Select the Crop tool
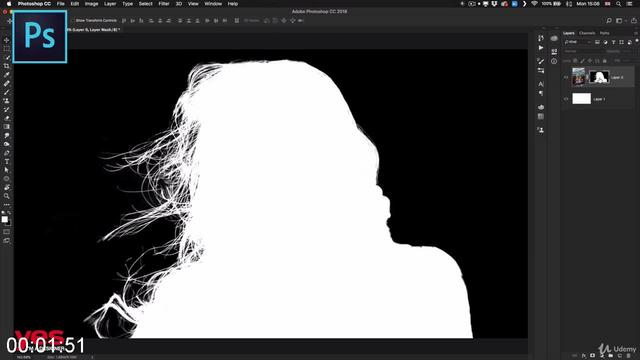 7,66
